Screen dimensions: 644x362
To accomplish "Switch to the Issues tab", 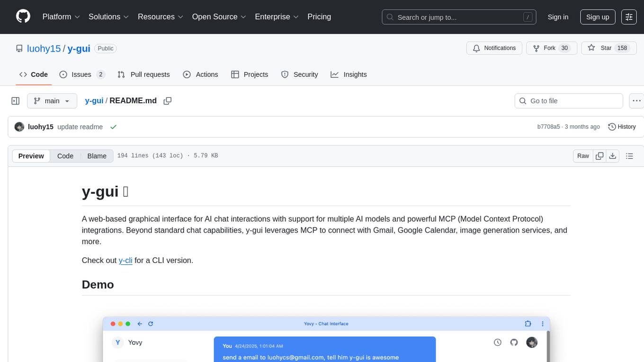I will click(82, 74).
